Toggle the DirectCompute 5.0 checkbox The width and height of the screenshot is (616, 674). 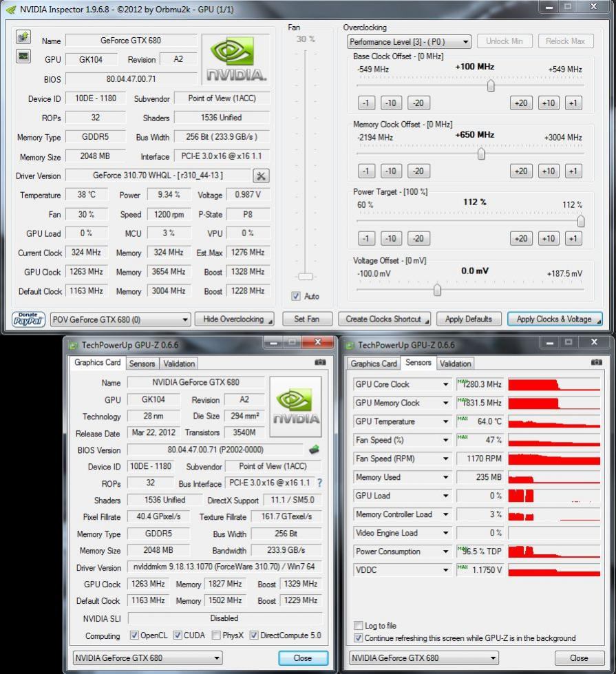[x=254, y=635]
